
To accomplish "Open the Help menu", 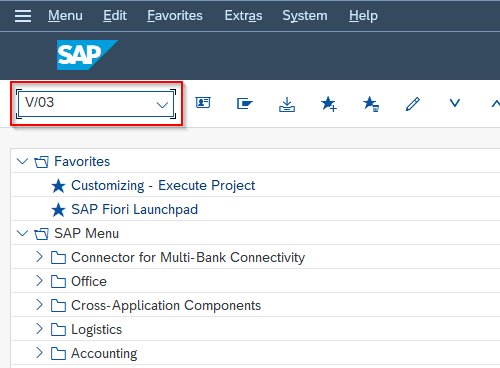I will 363,16.
